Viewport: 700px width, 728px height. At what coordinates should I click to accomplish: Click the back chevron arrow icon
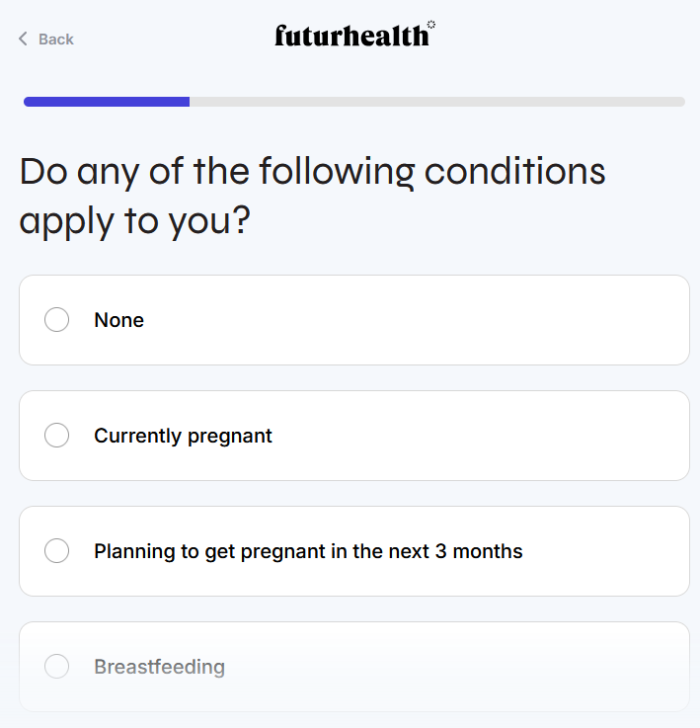[x=24, y=40]
